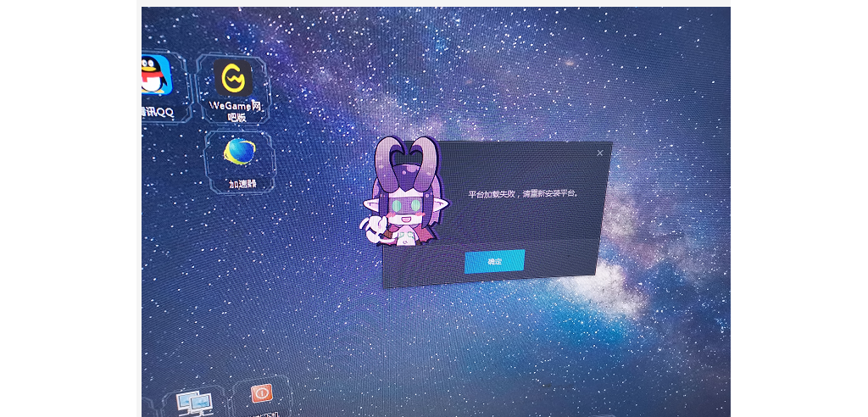Click the red power shutdown desktop icon

[x=261, y=394]
